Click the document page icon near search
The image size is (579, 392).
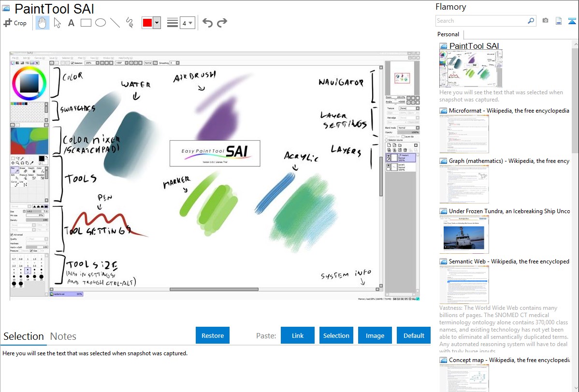559,21
